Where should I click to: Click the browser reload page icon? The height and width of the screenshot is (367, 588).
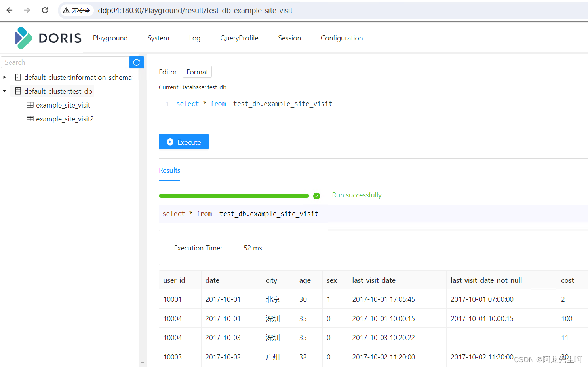pyautogui.click(x=45, y=10)
